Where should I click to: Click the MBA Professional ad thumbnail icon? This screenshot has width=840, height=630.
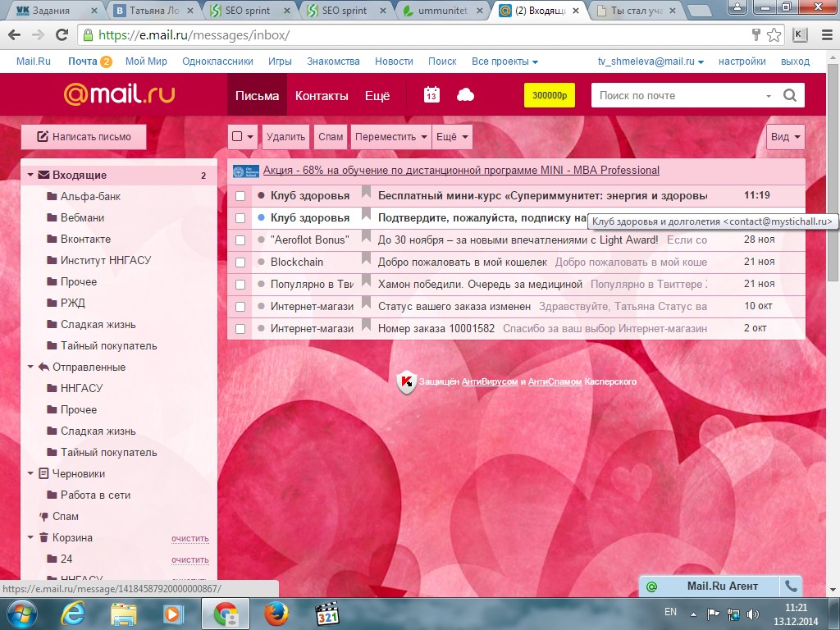coord(246,171)
